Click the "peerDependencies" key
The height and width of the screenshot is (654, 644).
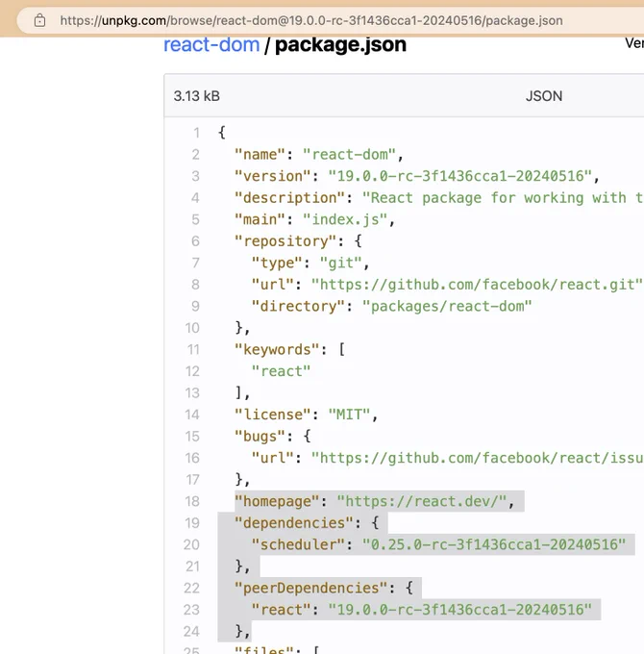(311, 588)
